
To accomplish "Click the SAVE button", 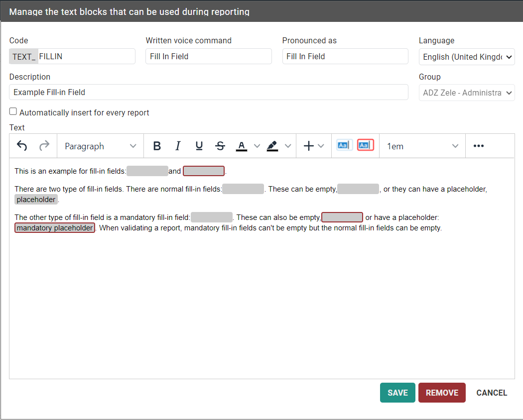I will pos(397,393).
